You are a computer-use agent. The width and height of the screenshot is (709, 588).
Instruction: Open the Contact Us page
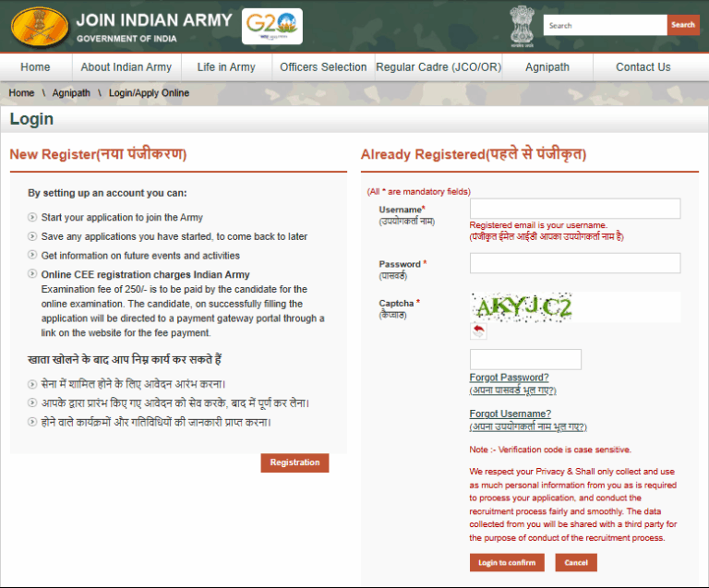[x=643, y=67]
